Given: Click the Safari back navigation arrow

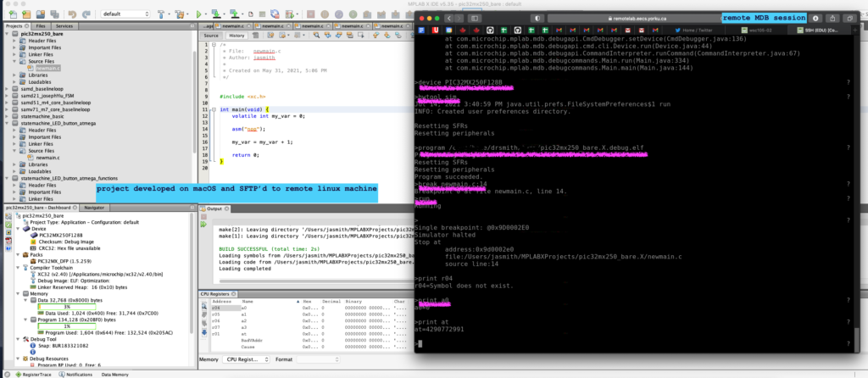Looking at the screenshot, I should pos(451,19).
